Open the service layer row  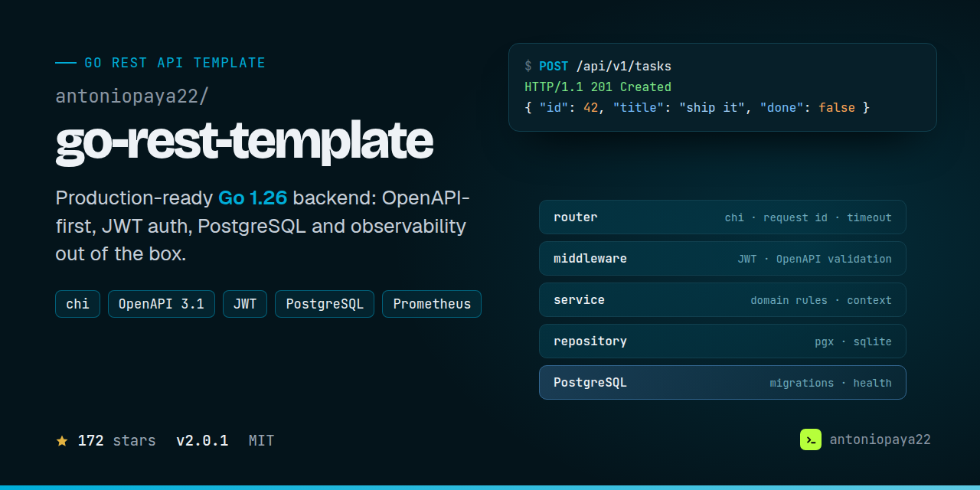tap(723, 300)
